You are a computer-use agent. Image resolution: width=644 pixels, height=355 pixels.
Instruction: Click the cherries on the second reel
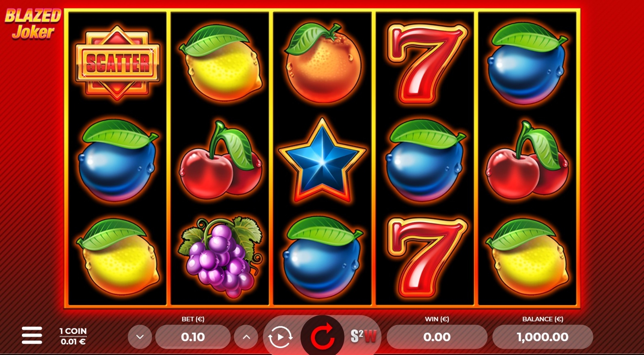pos(220,160)
